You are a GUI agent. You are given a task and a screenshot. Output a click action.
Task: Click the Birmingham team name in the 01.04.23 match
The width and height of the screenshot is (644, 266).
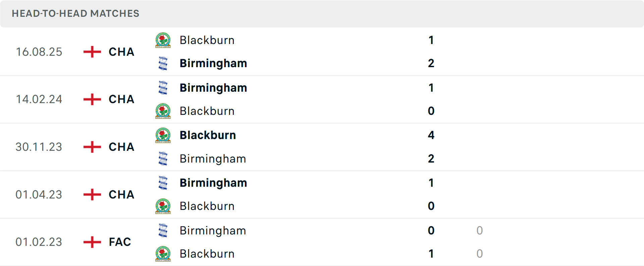pyautogui.click(x=213, y=183)
